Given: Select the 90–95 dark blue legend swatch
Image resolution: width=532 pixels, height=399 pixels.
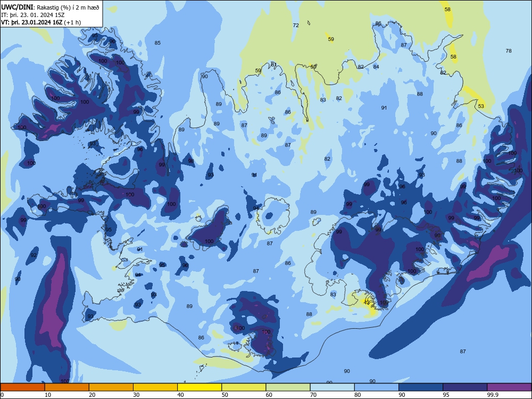Looking at the screenshot, I should coord(421,387).
